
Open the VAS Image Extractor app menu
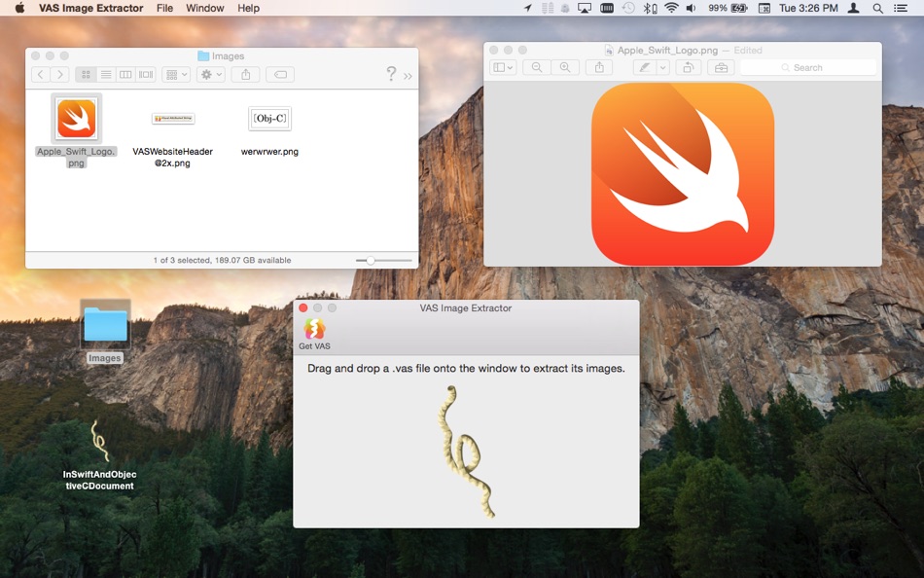coord(90,8)
